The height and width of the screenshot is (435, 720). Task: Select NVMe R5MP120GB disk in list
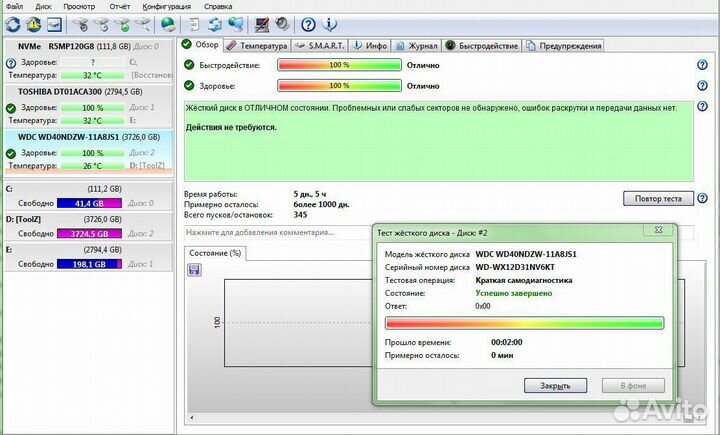pos(89,60)
